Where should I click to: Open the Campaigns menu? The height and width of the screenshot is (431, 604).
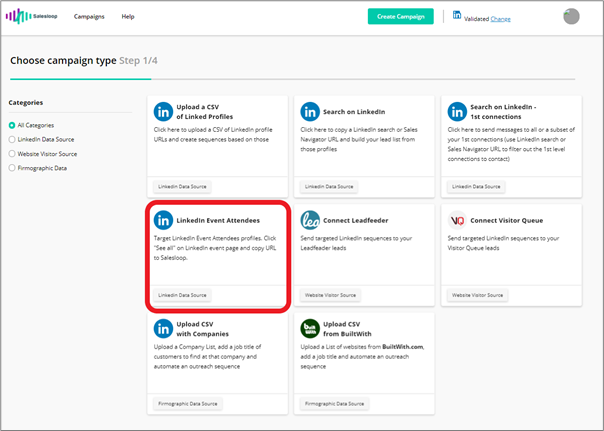click(89, 17)
